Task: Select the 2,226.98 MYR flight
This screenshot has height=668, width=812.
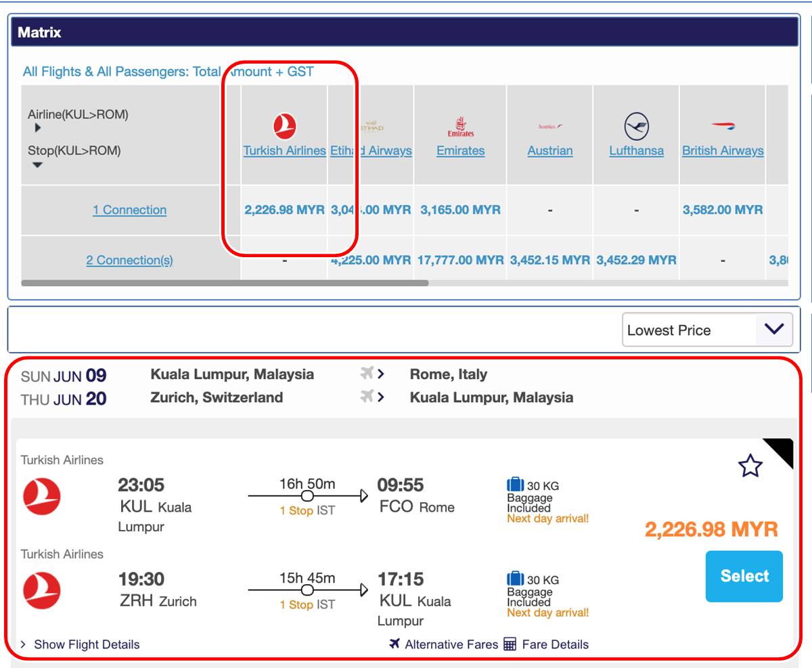Action: [x=744, y=576]
